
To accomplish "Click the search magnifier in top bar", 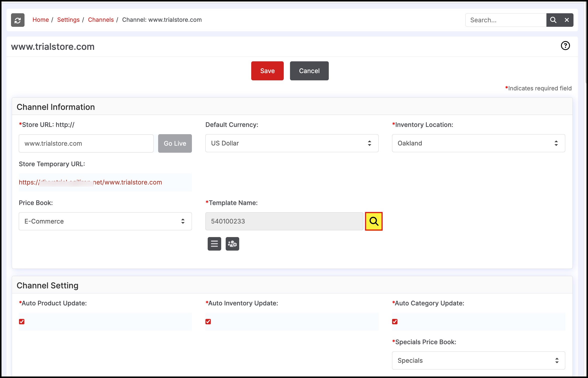I will tap(553, 20).
